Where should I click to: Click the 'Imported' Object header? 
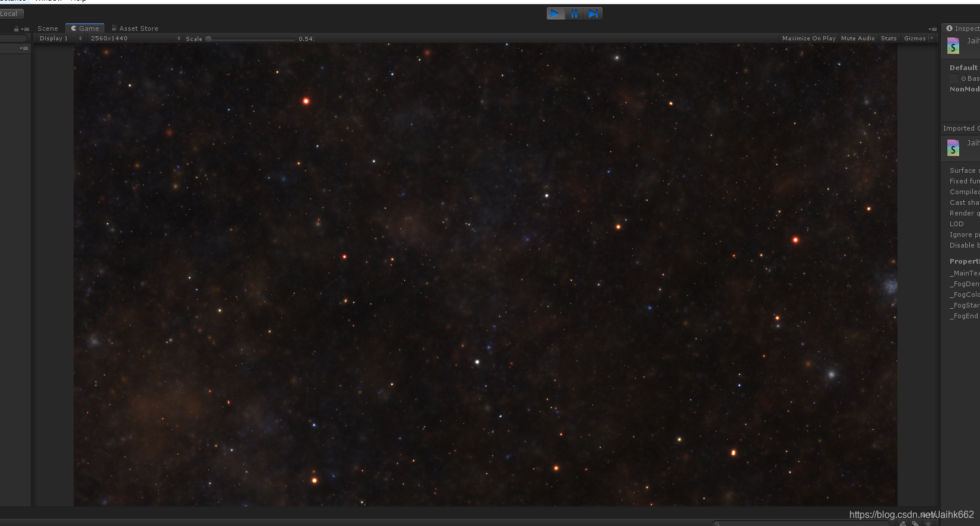click(x=961, y=128)
